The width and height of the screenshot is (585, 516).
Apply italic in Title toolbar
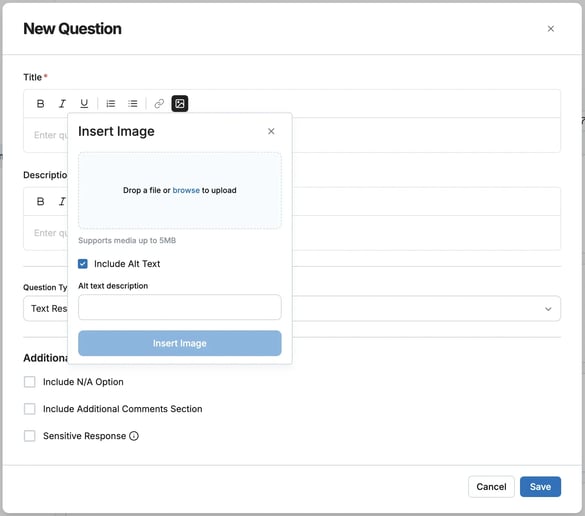coord(62,104)
